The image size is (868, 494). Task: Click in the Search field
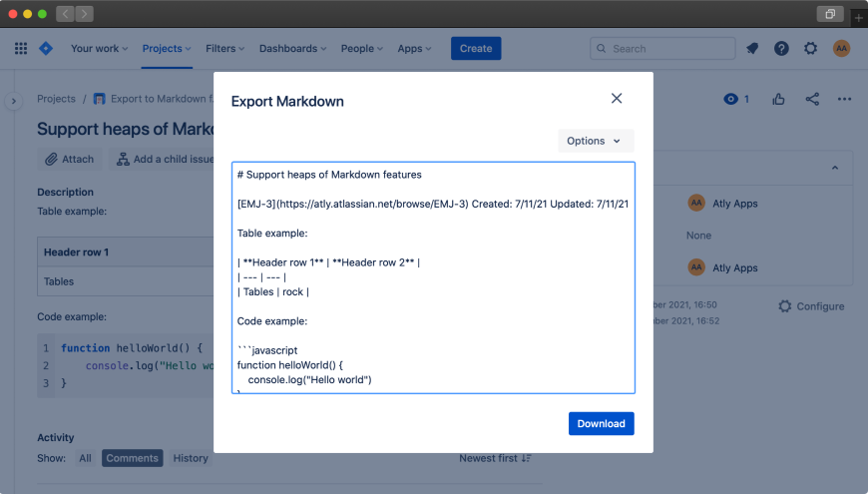click(662, 49)
